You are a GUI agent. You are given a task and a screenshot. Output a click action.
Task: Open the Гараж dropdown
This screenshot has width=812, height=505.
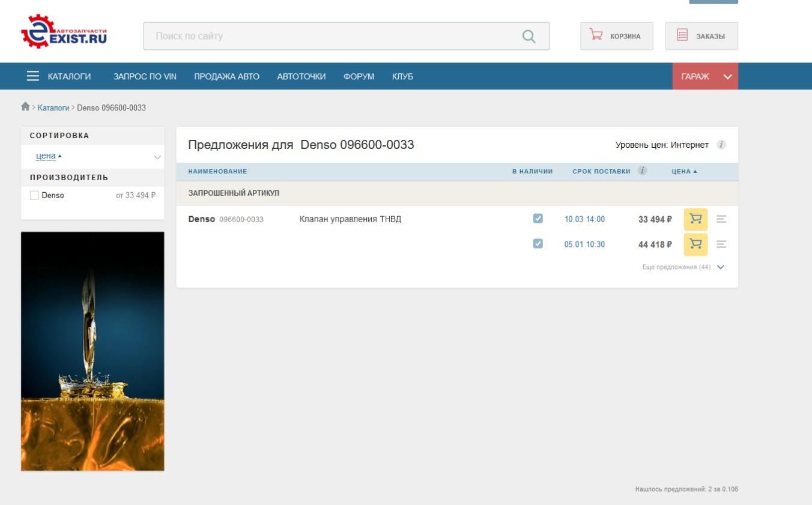pyautogui.click(x=705, y=76)
